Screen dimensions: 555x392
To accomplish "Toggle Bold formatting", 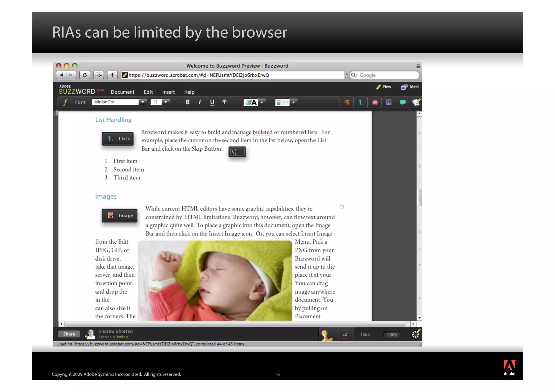I will click(188, 102).
